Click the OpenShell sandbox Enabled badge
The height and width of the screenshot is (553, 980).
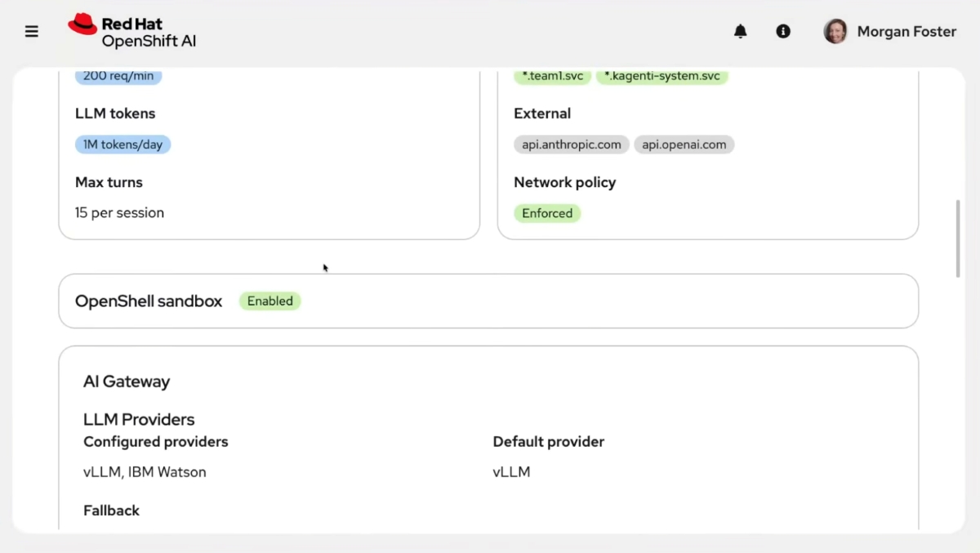pos(270,301)
